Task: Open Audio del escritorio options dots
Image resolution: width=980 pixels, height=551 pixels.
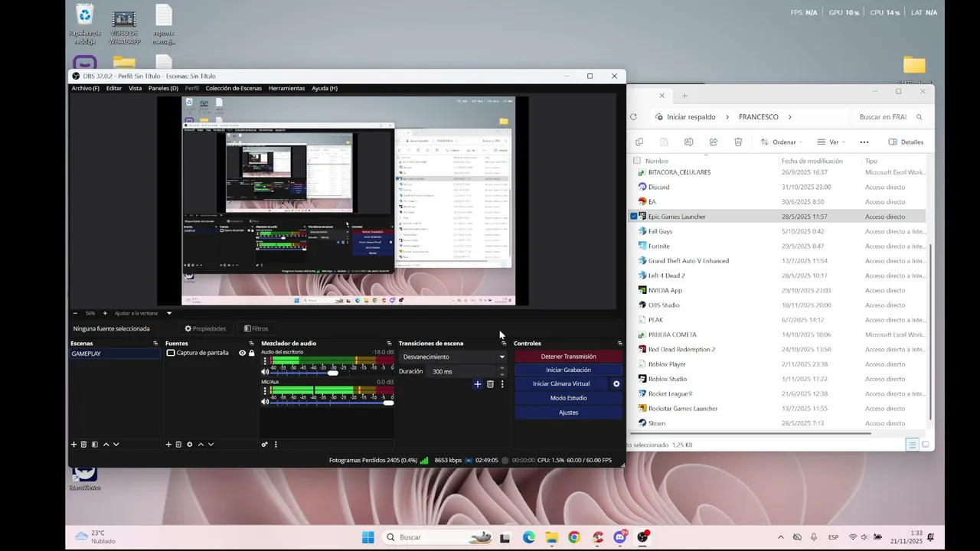Action: (265, 361)
